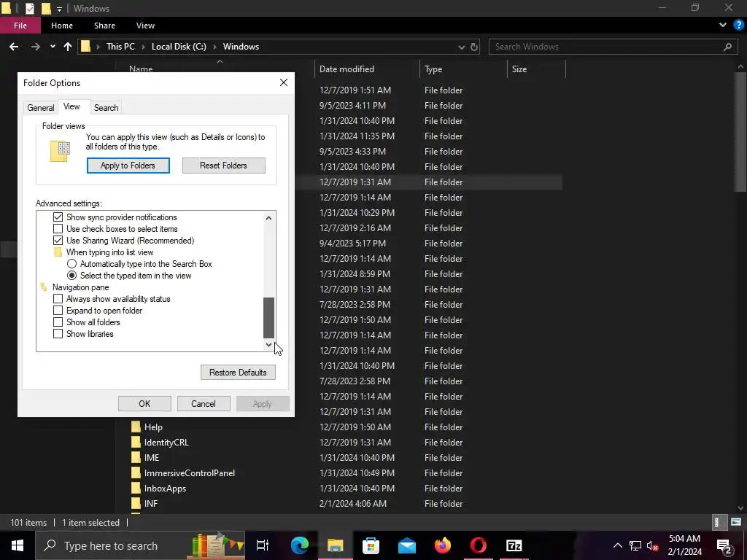747x560 pixels.
Task: Select the InboxApps folder icon
Action: (x=136, y=488)
